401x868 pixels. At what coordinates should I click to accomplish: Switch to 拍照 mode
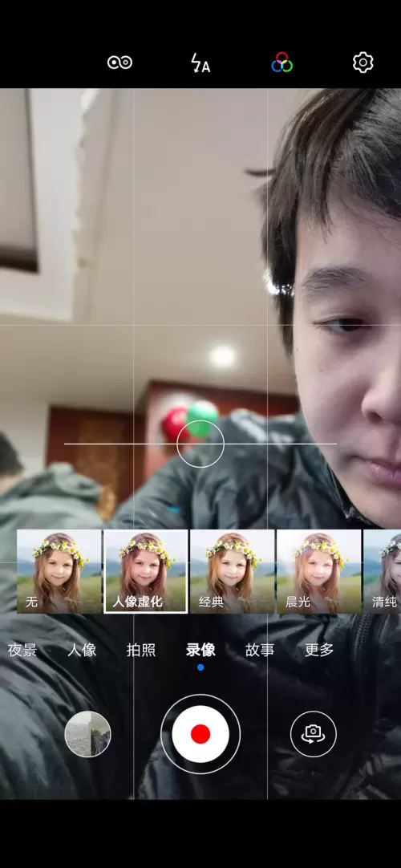pos(141,650)
